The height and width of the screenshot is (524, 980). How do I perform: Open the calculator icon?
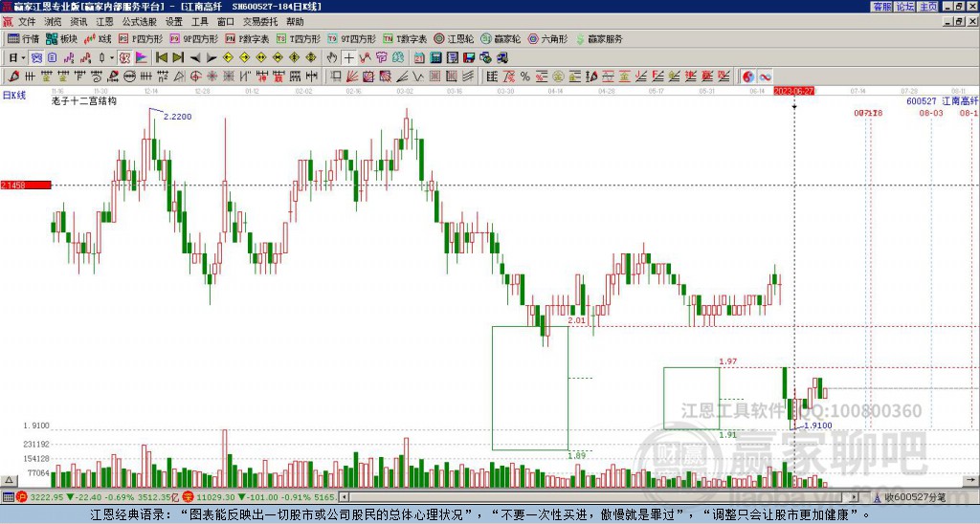[435, 58]
